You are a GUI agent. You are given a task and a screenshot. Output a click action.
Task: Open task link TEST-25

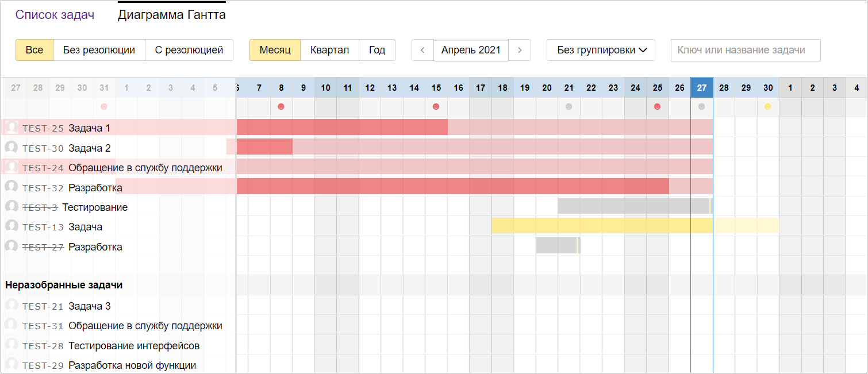43,128
